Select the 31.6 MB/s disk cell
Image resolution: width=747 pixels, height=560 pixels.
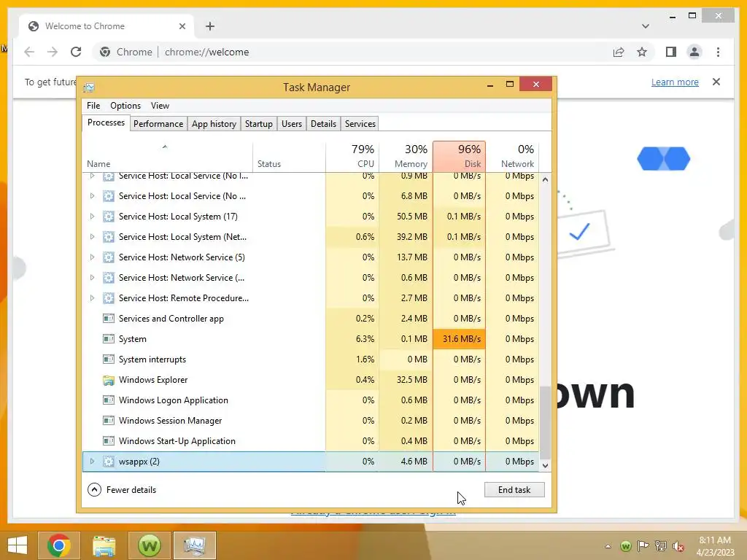[x=460, y=339]
